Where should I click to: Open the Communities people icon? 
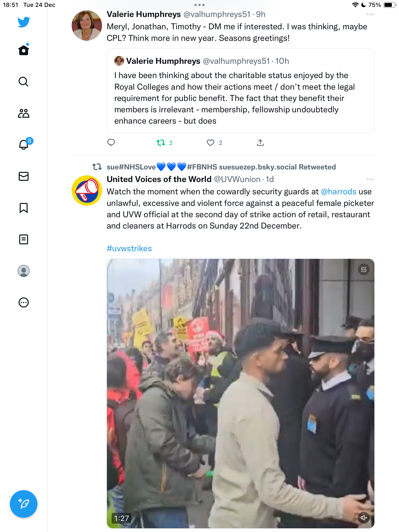point(24,113)
